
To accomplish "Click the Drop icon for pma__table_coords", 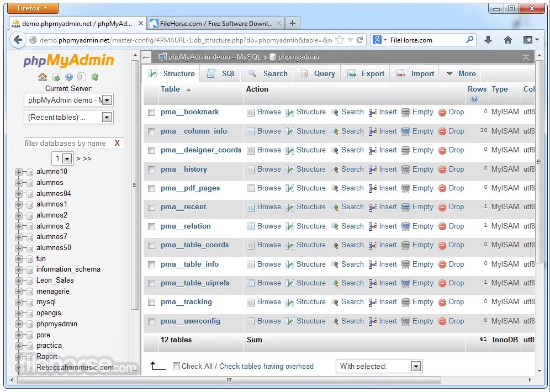I will point(442,246).
